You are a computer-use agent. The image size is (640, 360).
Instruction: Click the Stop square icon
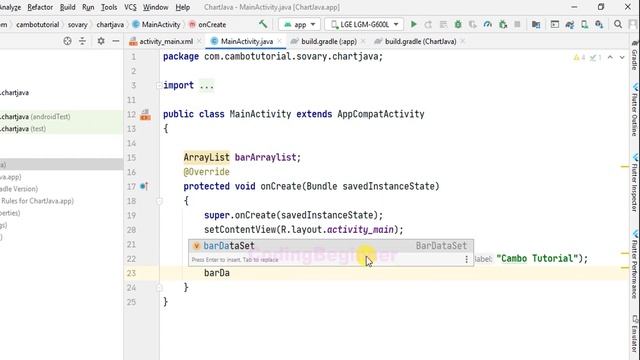click(x=517, y=24)
